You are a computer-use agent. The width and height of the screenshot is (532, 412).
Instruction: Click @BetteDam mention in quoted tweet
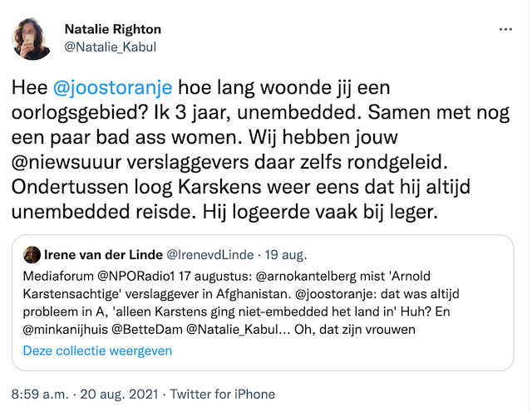tap(147, 330)
